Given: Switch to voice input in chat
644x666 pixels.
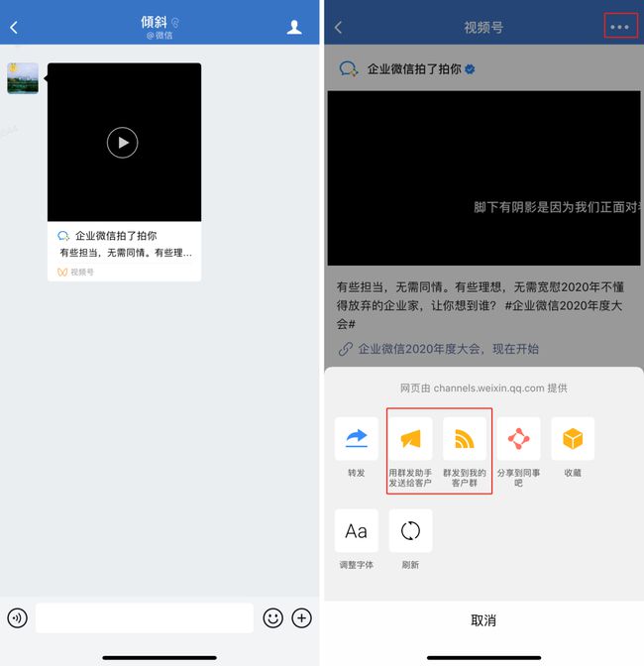Looking at the screenshot, I should point(18,618).
